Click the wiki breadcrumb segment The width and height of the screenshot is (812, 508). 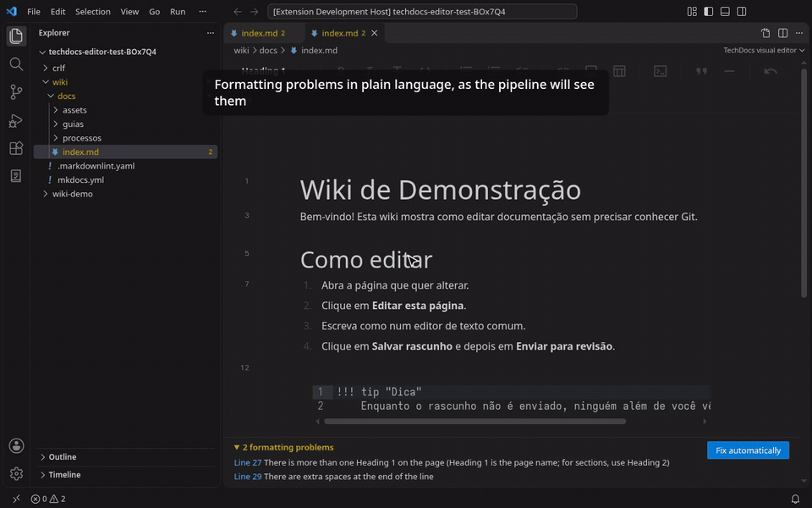[x=241, y=50]
